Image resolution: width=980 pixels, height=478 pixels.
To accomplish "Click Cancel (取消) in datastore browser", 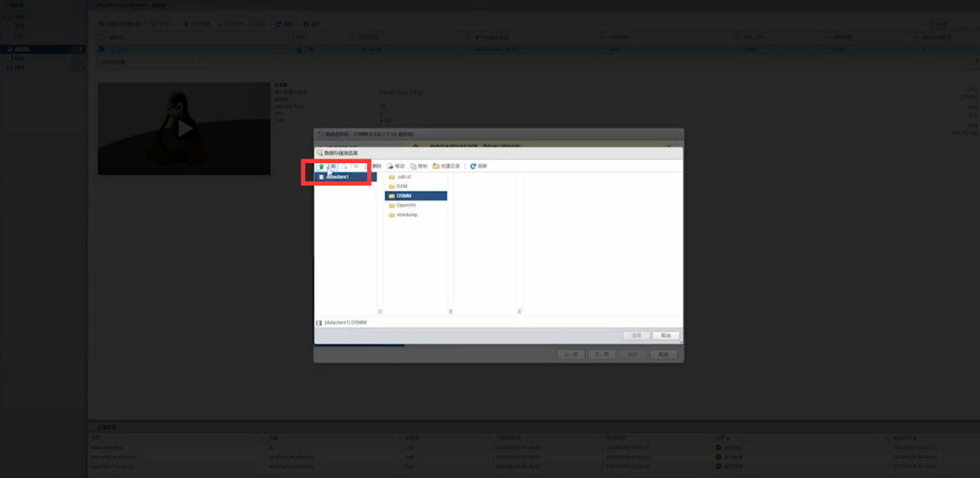I will (666, 336).
